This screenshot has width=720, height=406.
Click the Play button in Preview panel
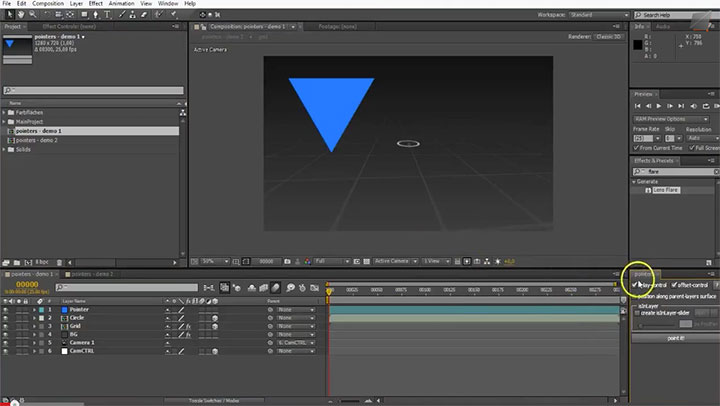click(659, 106)
